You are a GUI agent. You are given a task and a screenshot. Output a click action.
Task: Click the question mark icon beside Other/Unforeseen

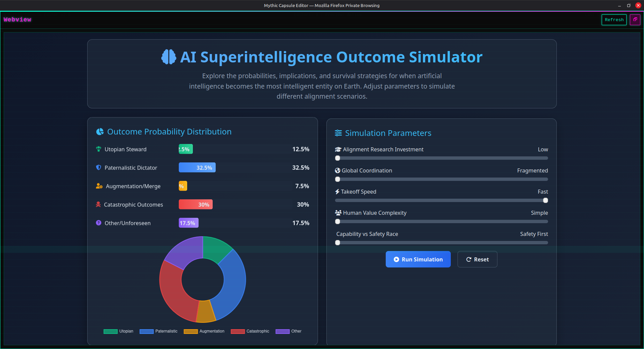pos(98,223)
